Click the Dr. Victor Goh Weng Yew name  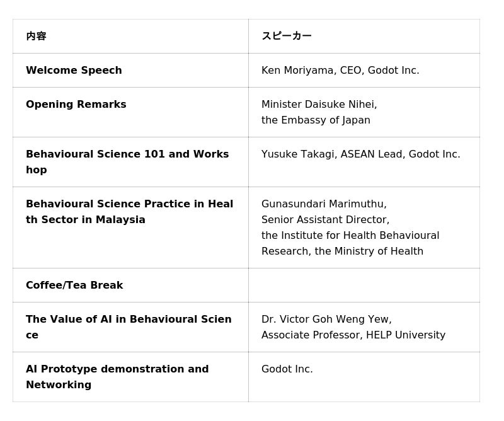pos(326,320)
